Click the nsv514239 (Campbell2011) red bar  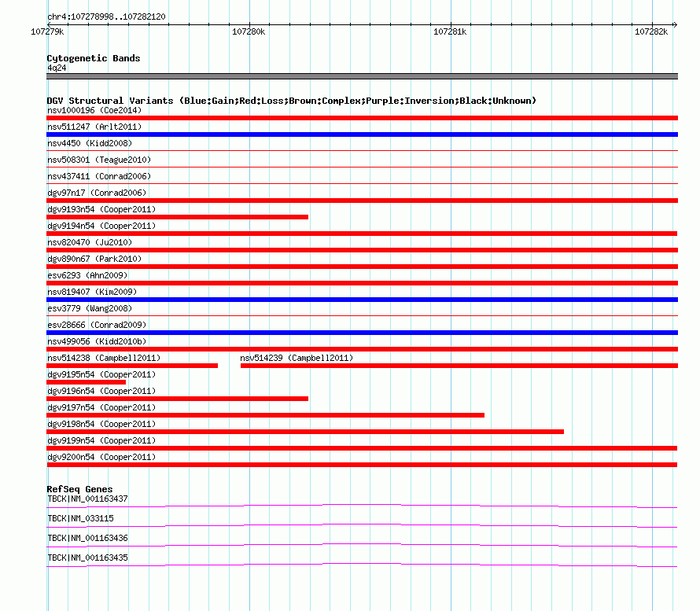pos(459,366)
